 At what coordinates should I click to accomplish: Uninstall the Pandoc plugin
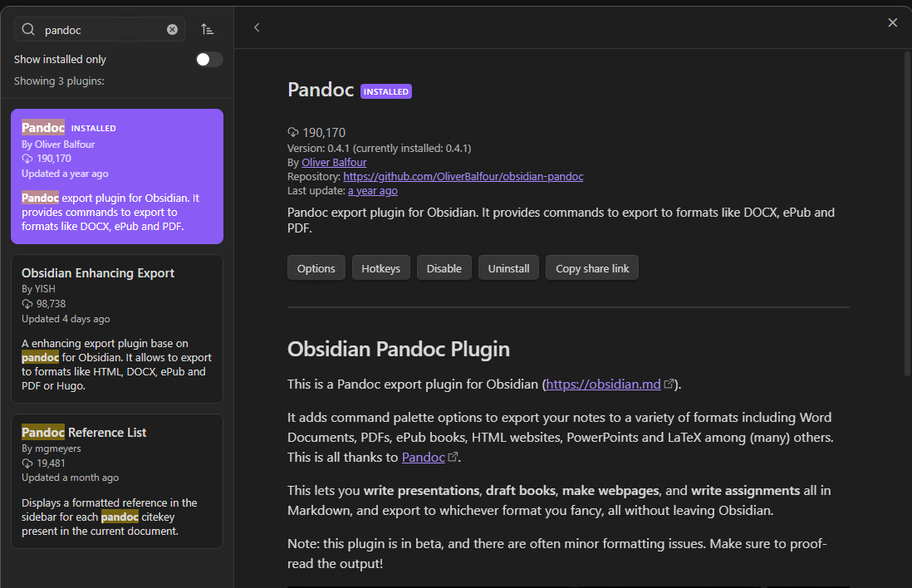pyautogui.click(x=508, y=268)
